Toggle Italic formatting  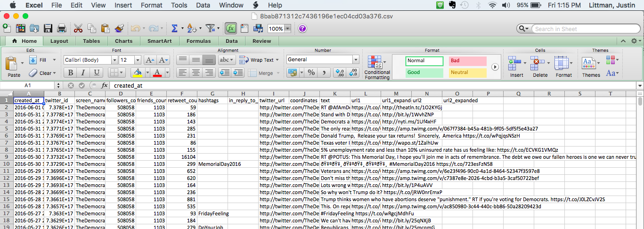pos(83,73)
